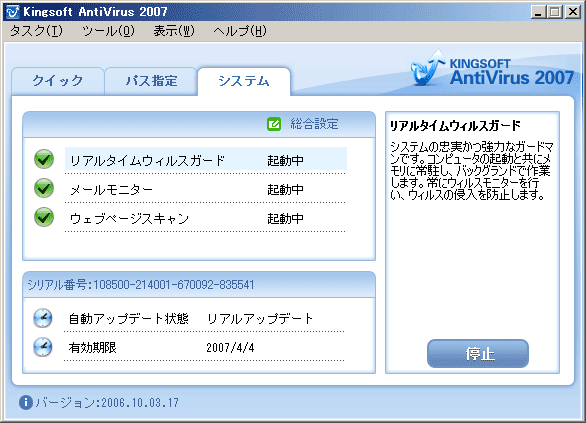Click the 停止 button
The height and width of the screenshot is (423, 586).
pyautogui.click(x=478, y=353)
